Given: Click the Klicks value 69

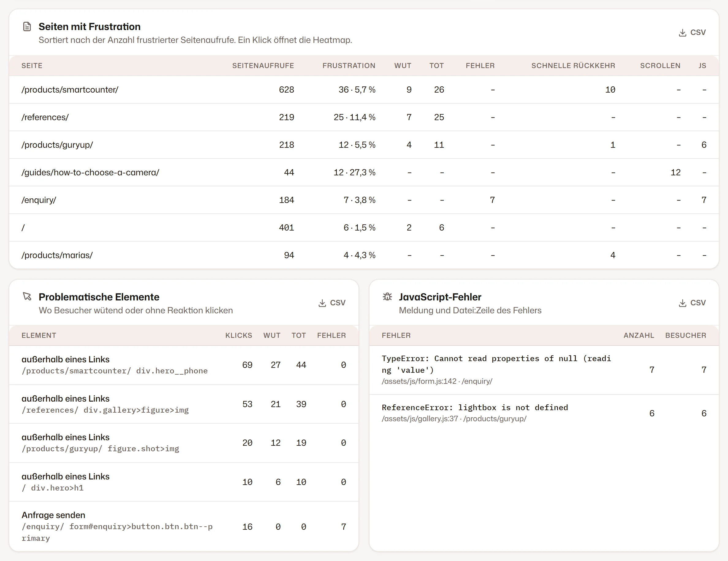Looking at the screenshot, I should (x=247, y=365).
